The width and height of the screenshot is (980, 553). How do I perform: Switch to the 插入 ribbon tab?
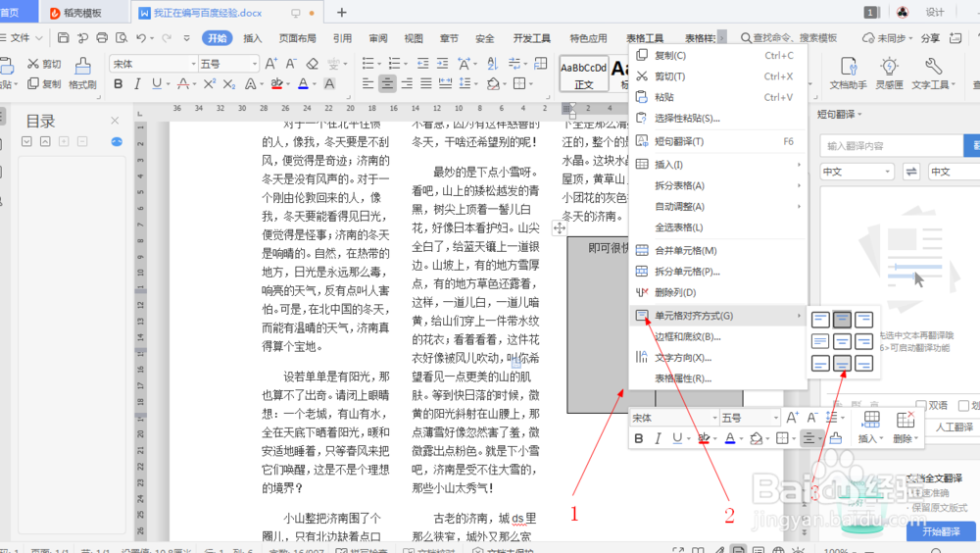(x=253, y=38)
